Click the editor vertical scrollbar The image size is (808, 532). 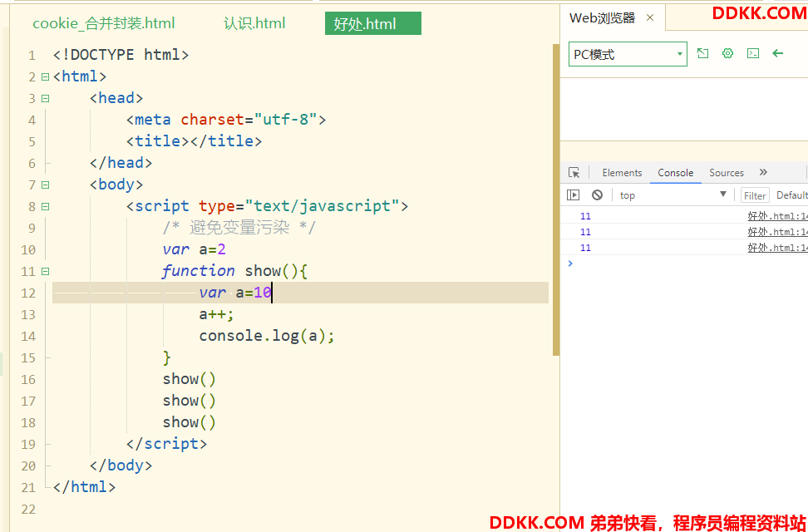point(556,200)
